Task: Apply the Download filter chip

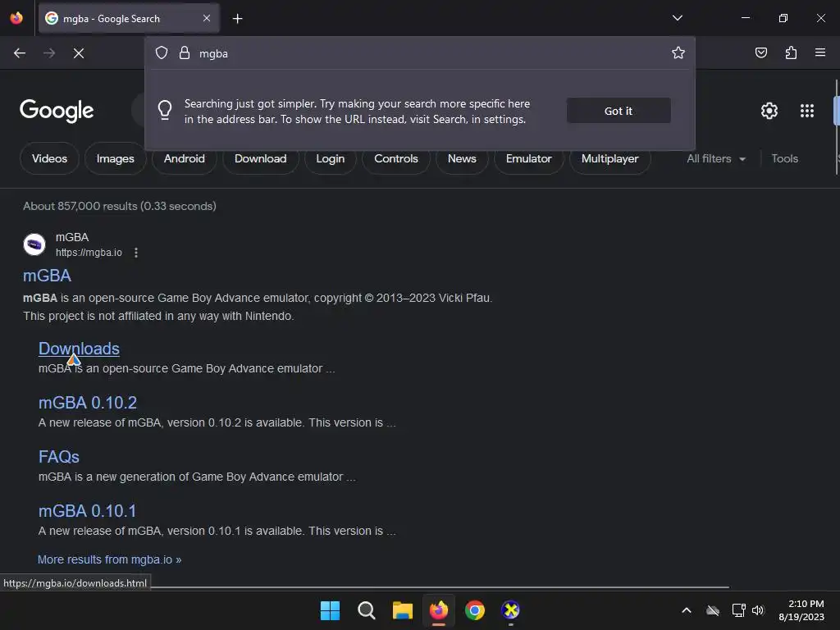Action: (x=260, y=158)
